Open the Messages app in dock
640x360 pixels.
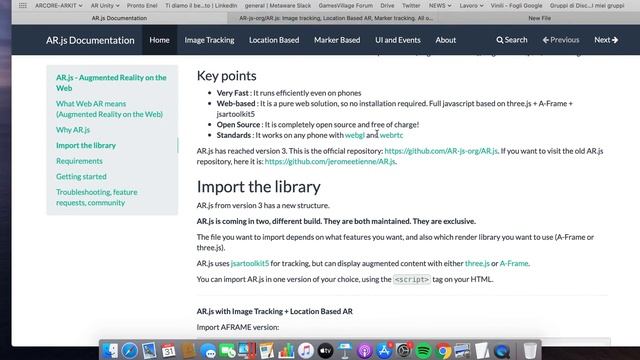[x=208, y=351]
